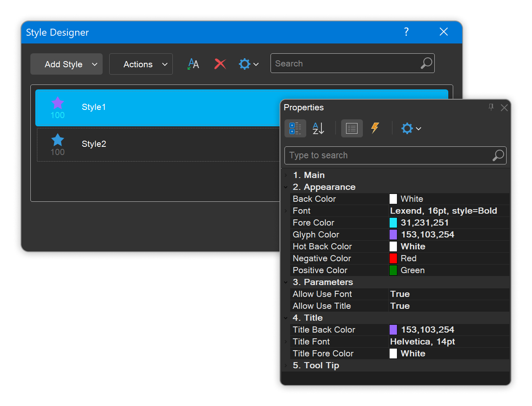The image size is (532, 406).
Task: Open the Style Designer gear settings menu
Action: point(249,64)
